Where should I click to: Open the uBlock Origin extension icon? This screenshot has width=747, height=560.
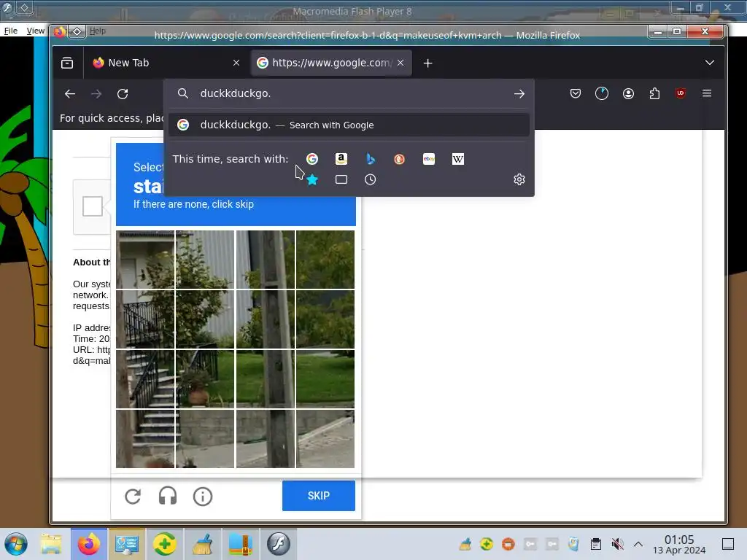681,94
